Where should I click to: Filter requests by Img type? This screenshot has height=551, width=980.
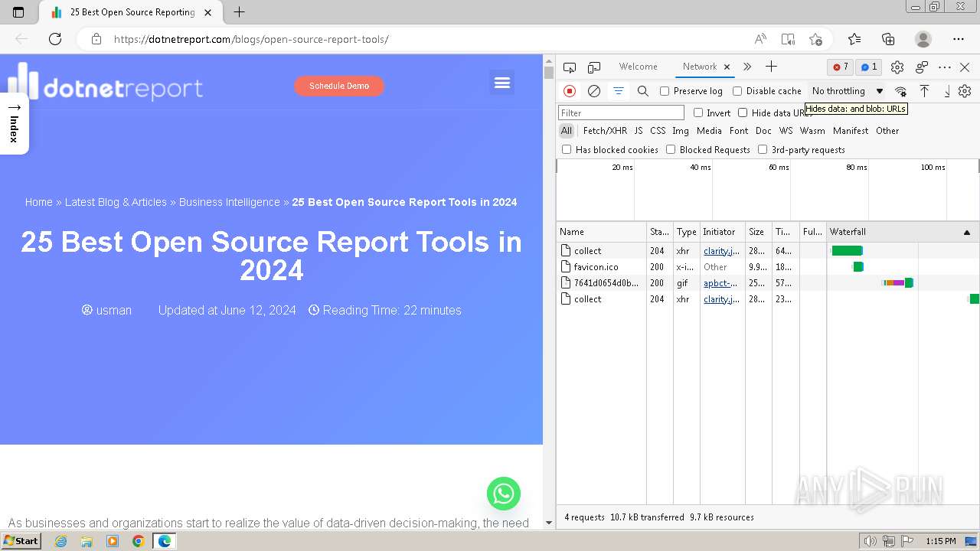(x=681, y=131)
